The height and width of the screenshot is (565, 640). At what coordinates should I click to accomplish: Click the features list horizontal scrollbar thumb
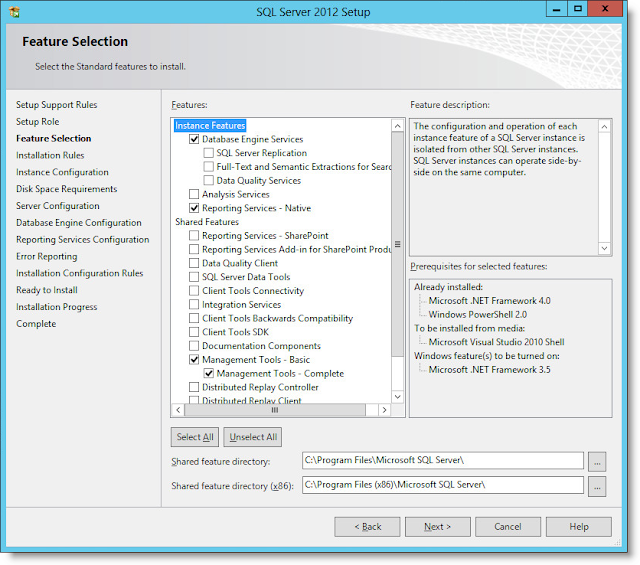[275, 410]
